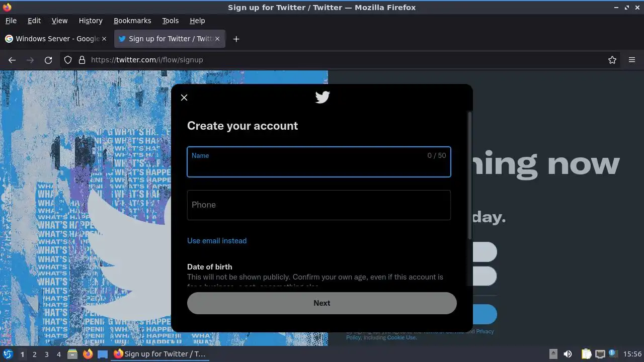644x362 pixels.
Task: Open the volume speaker tray icon
Action: (568, 354)
